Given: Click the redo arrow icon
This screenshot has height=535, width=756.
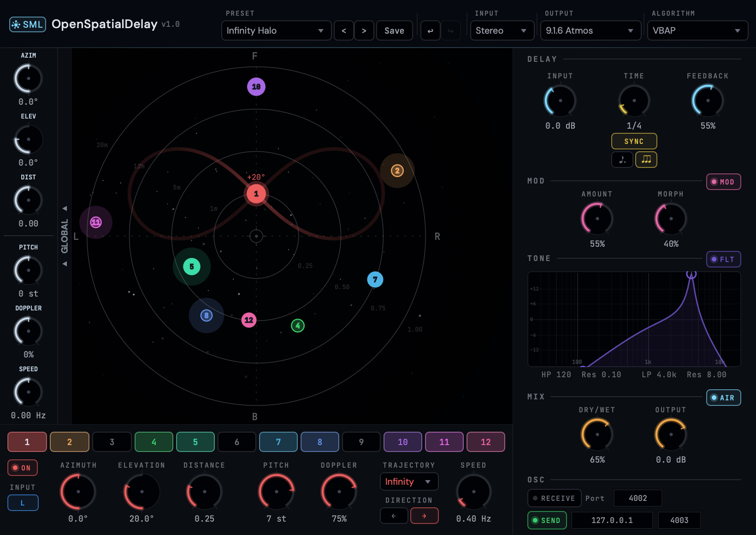Looking at the screenshot, I should (451, 30).
